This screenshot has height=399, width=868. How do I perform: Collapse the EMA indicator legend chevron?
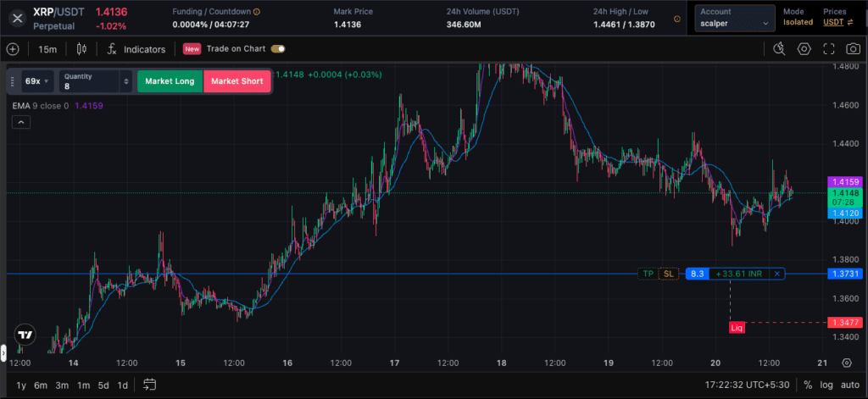(21, 123)
